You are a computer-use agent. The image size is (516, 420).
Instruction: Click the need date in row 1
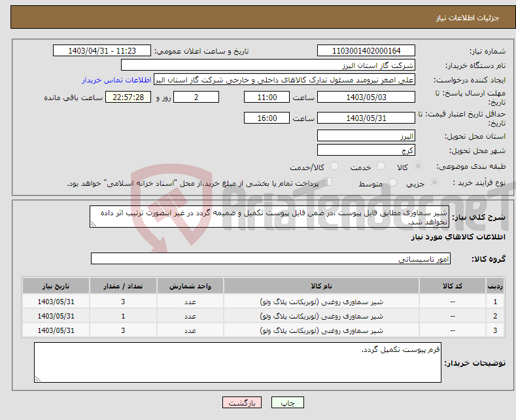[56, 302]
